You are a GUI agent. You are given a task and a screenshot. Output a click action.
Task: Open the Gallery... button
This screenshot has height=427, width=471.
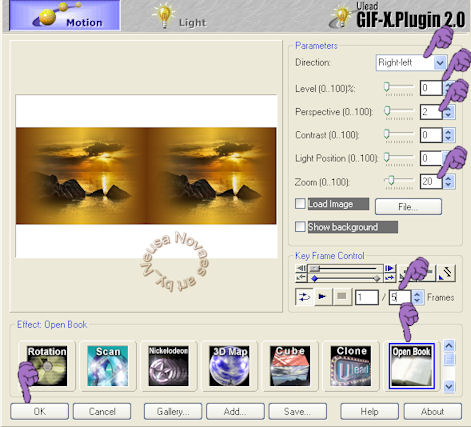[x=173, y=412]
